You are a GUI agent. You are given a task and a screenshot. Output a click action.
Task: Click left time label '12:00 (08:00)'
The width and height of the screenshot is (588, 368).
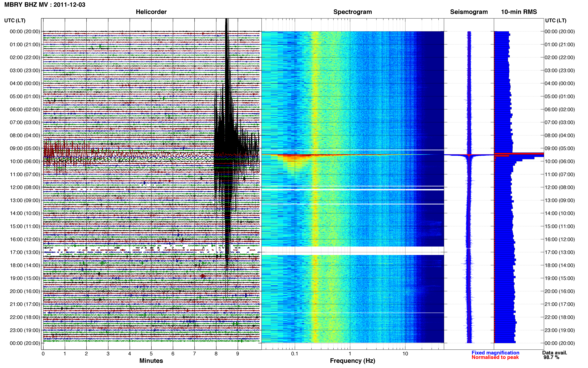(25, 187)
